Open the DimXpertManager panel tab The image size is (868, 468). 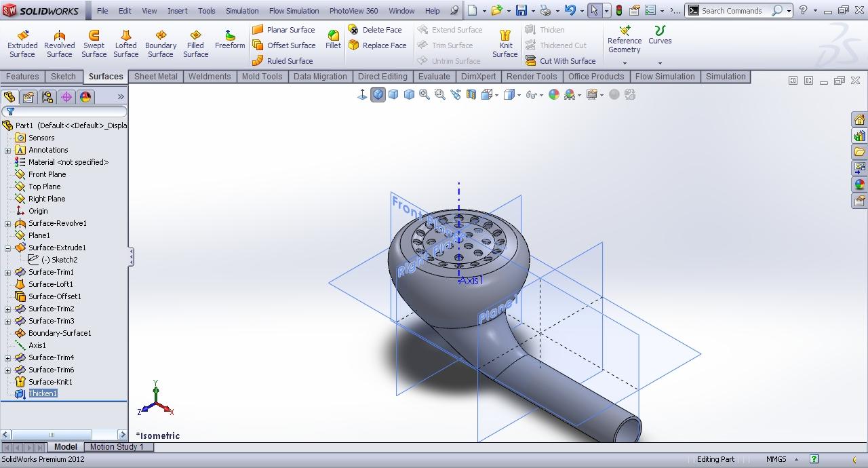[66, 97]
